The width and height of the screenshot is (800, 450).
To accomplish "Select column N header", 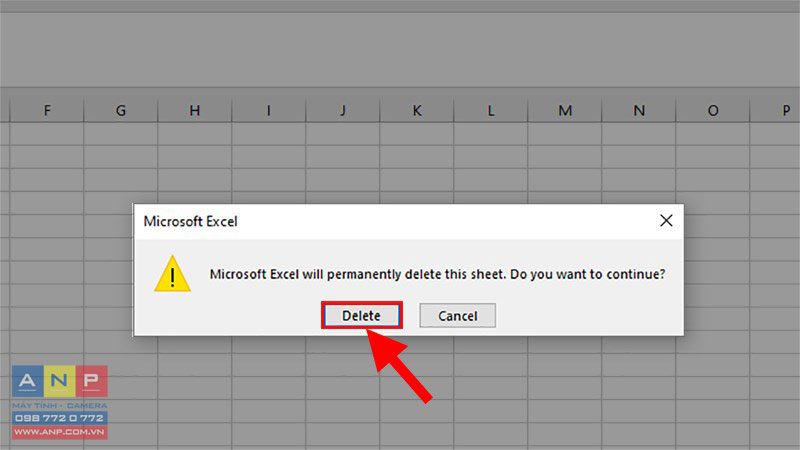I will point(639,110).
